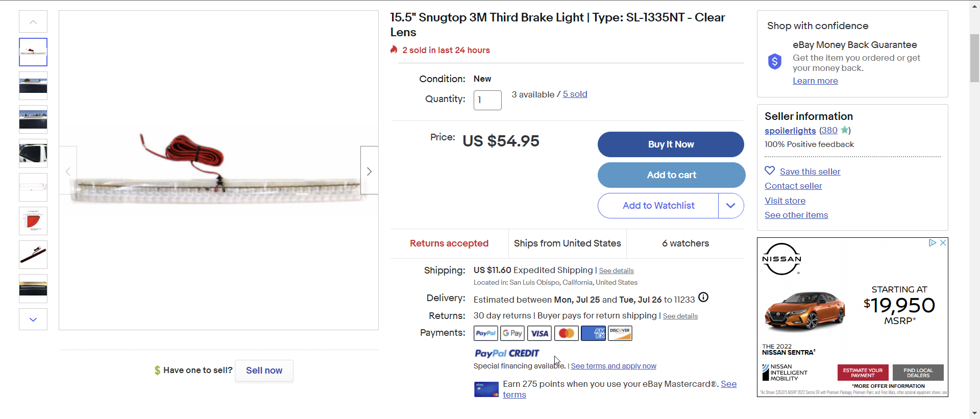The width and height of the screenshot is (980, 419).
Task: Select the red taillight diagram thumbnail
Action: pos(33,221)
